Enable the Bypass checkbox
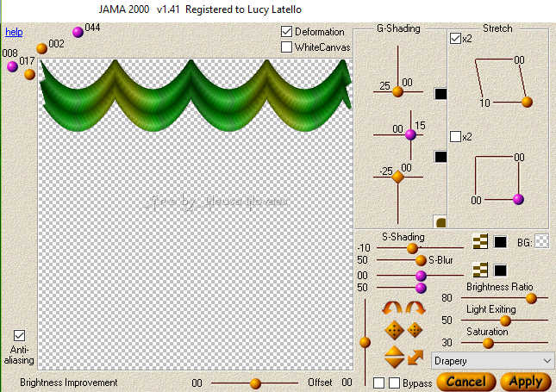556x392 pixels. tap(395, 383)
